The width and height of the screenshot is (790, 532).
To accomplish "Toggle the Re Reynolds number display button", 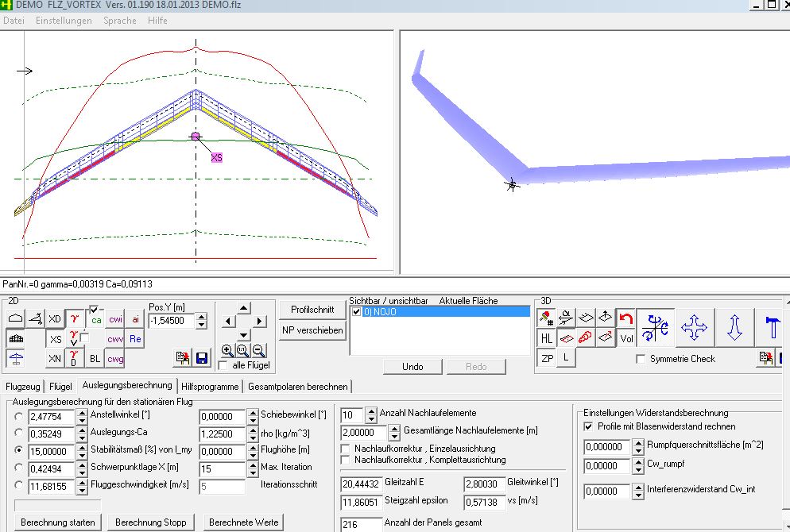I will [135, 339].
